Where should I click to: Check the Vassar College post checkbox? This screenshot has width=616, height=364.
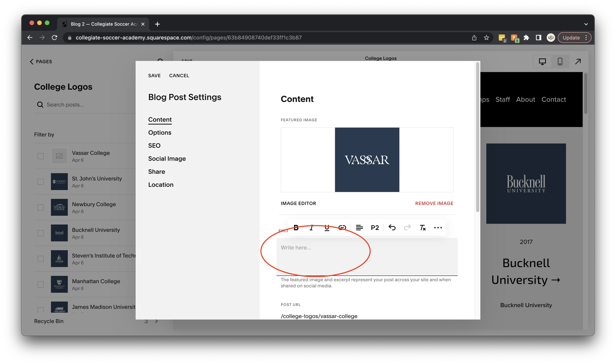click(41, 156)
